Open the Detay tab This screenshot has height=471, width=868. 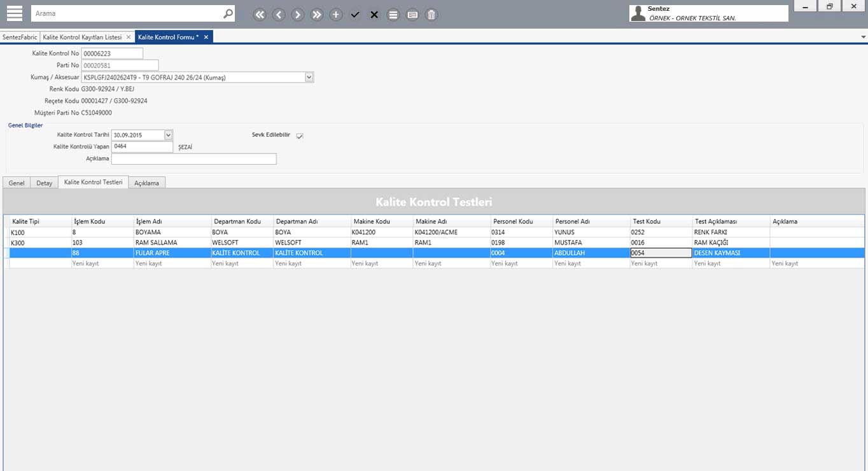point(44,183)
